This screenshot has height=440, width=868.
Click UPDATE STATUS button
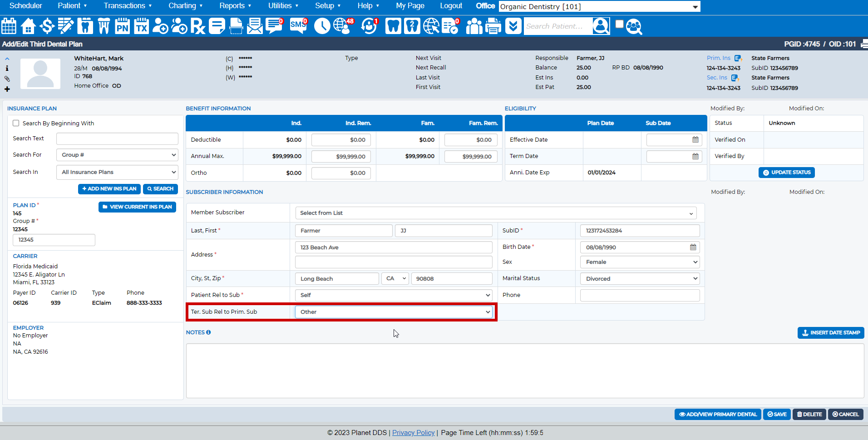[787, 173]
